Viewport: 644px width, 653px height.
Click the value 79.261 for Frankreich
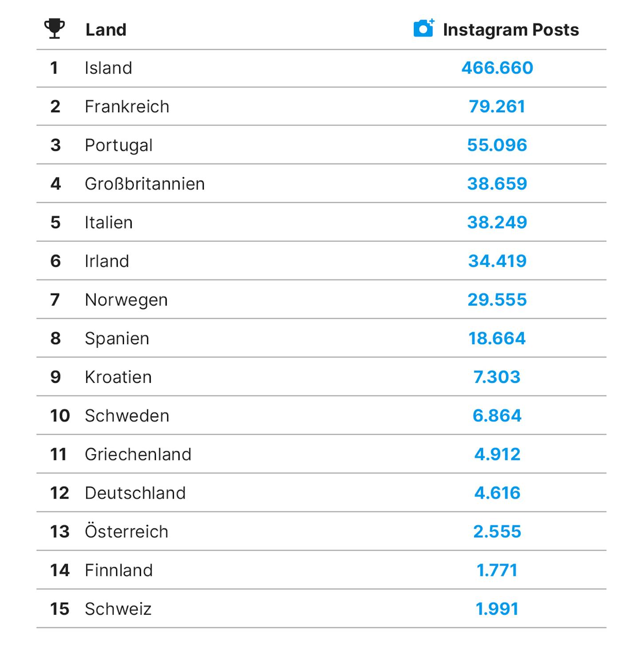pyautogui.click(x=497, y=106)
